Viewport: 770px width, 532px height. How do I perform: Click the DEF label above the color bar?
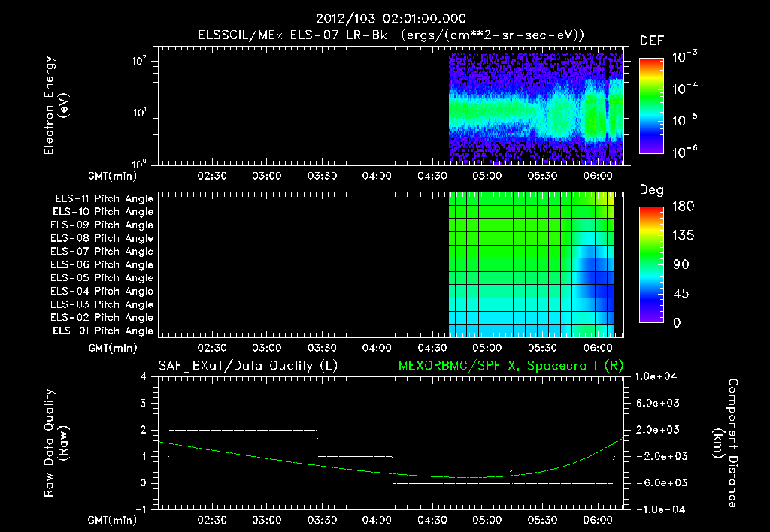pyautogui.click(x=652, y=41)
